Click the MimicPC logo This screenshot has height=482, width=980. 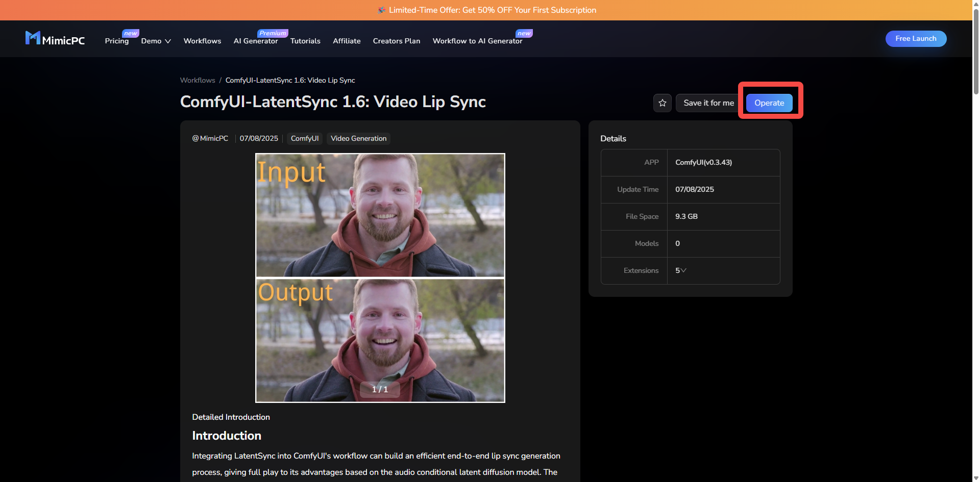pos(55,39)
